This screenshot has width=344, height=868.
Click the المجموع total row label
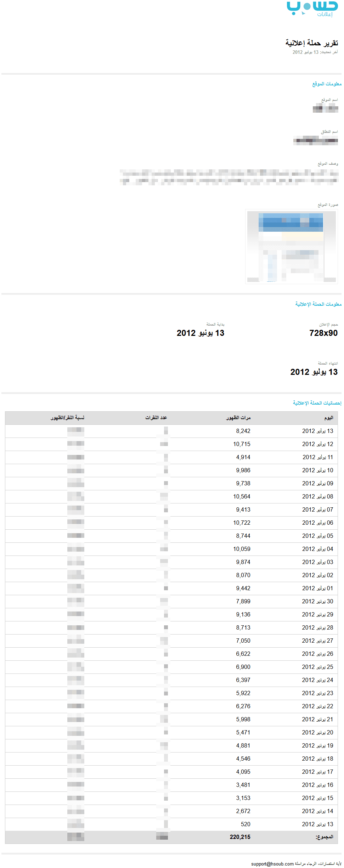[x=325, y=837]
